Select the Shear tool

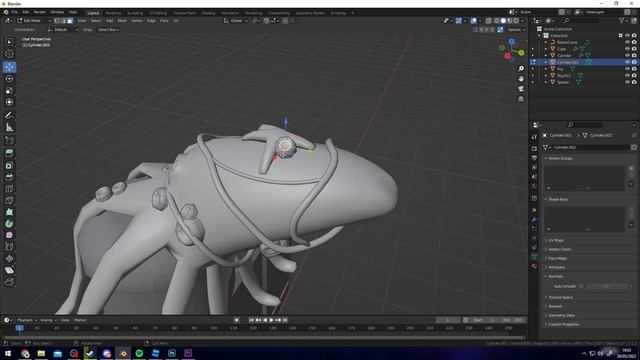[x=9, y=270]
